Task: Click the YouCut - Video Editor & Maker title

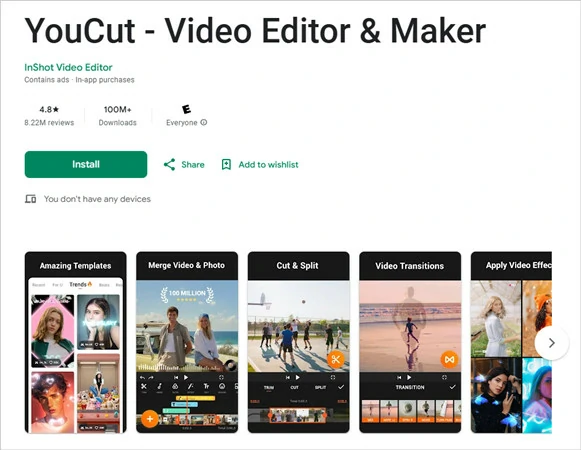Action: click(255, 31)
